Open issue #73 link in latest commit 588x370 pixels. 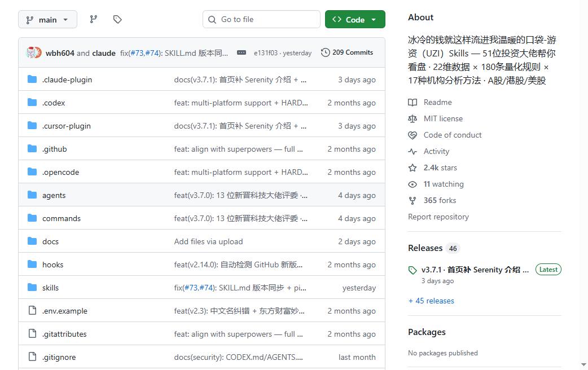point(137,53)
